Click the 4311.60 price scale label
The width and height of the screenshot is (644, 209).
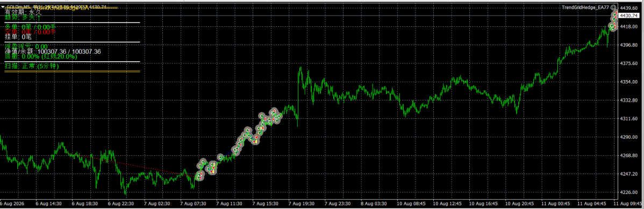pos(628,119)
